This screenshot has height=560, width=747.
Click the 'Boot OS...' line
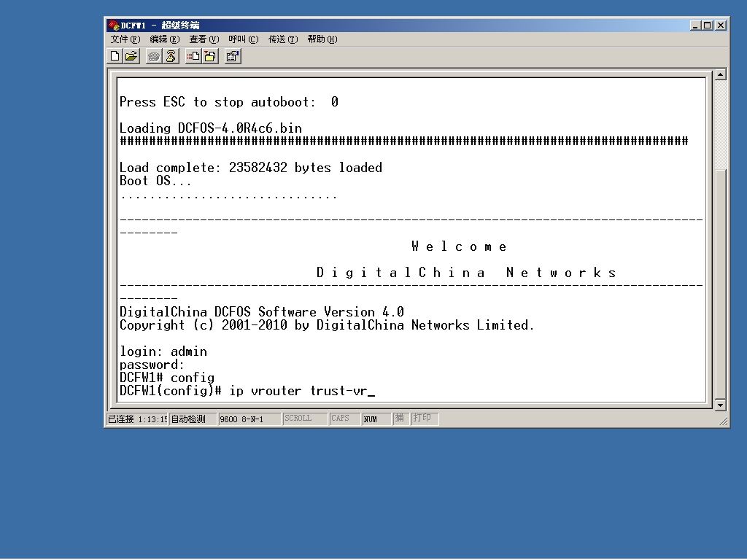(x=155, y=181)
